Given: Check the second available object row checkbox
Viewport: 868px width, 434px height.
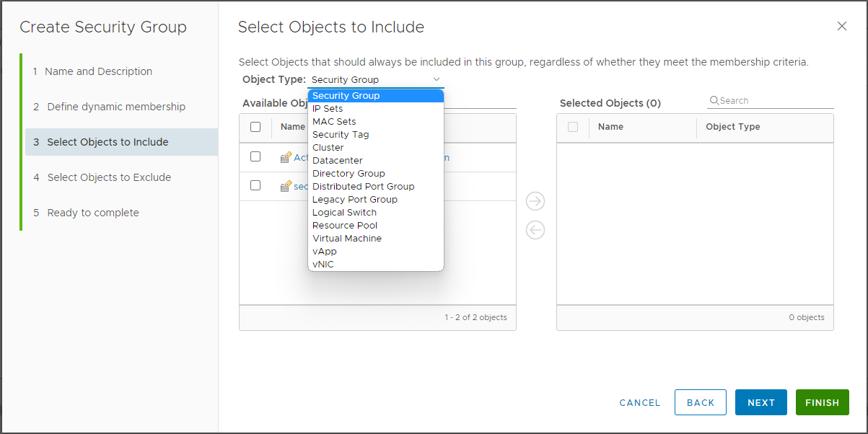Looking at the screenshot, I should click(x=255, y=185).
